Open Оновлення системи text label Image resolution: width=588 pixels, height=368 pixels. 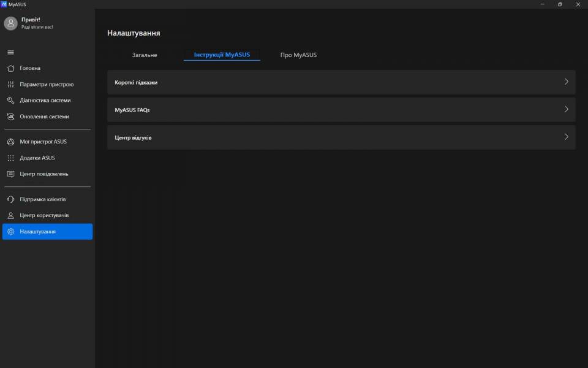click(x=44, y=117)
